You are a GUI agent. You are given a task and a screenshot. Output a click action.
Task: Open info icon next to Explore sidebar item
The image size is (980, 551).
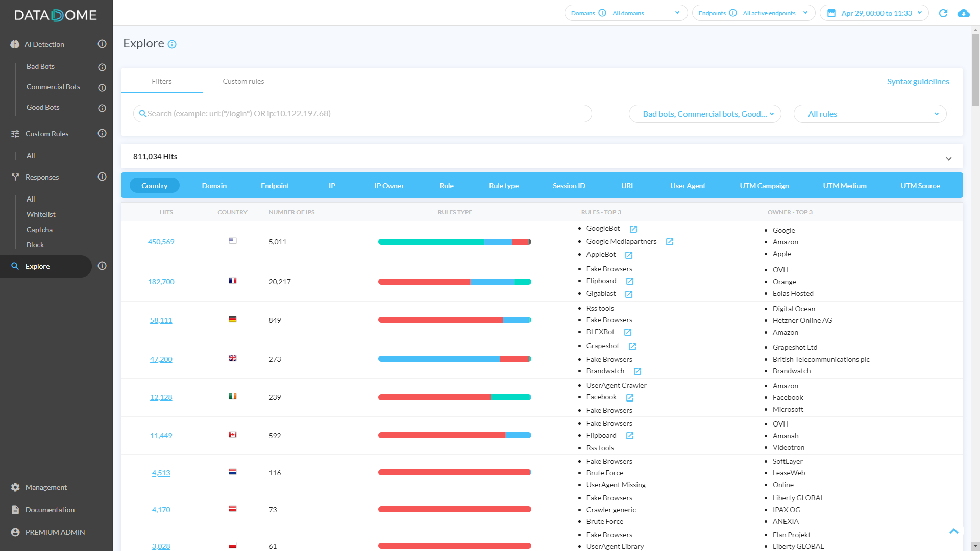click(102, 266)
